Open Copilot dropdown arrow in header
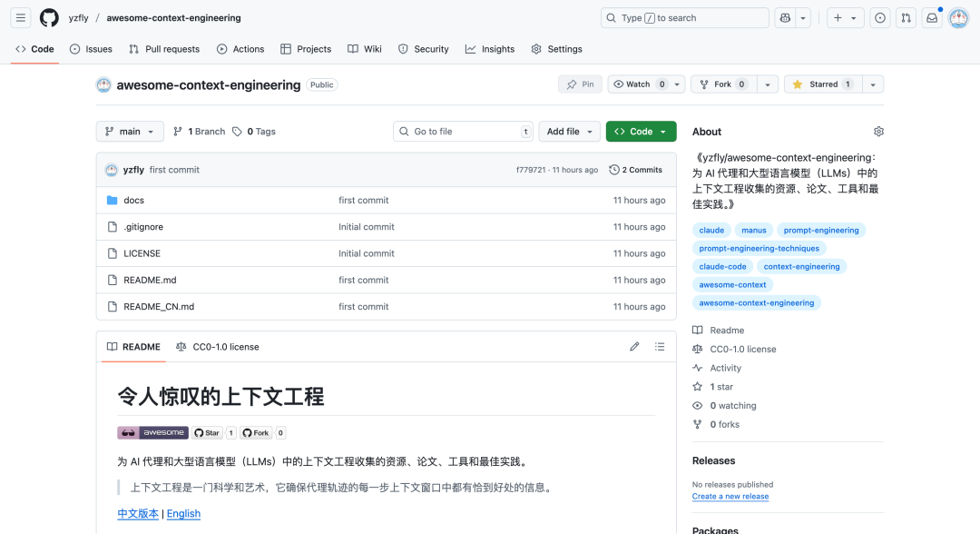 click(x=803, y=18)
